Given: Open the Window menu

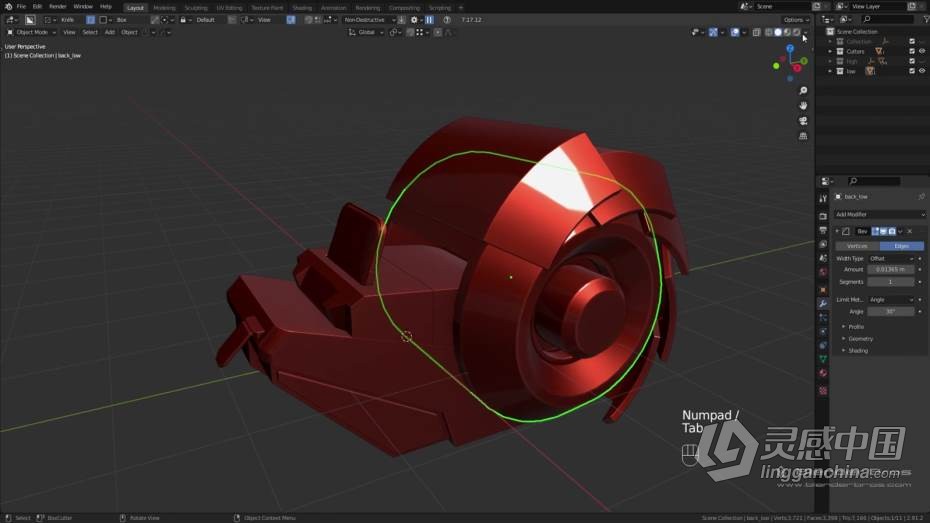Looking at the screenshot, I should [83, 7].
